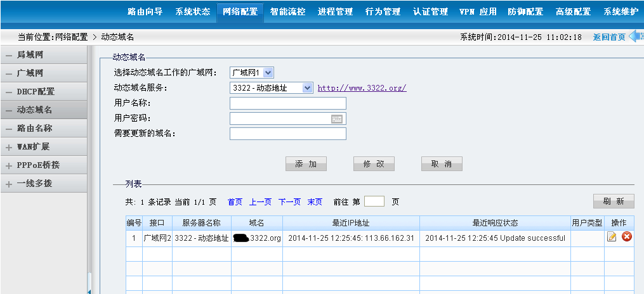Click the 刷新 button
Viewport: 644px width, 294px height.
click(x=613, y=201)
